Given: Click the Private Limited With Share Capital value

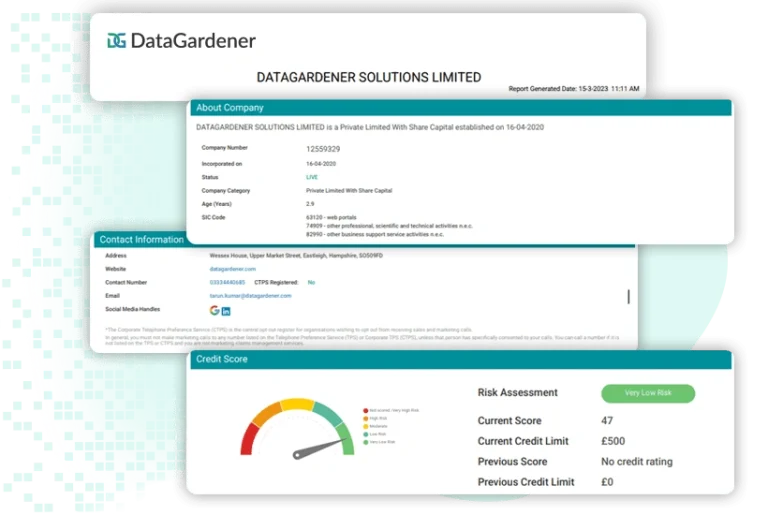Looking at the screenshot, I should [349, 191].
